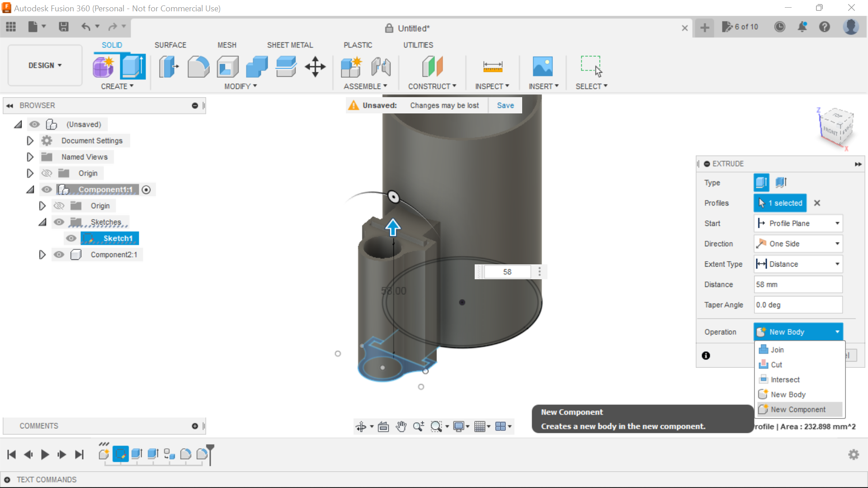This screenshot has height=488, width=868.
Task: Click the Shell tool icon
Action: click(x=228, y=66)
